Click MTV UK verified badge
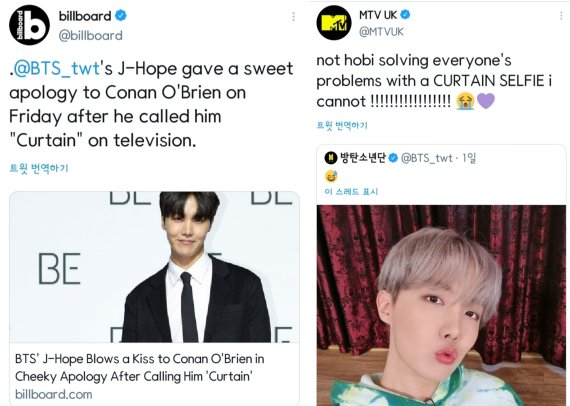Image resolution: width=570 pixels, height=406 pixels. pyautogui.click(x=405, y=15)
